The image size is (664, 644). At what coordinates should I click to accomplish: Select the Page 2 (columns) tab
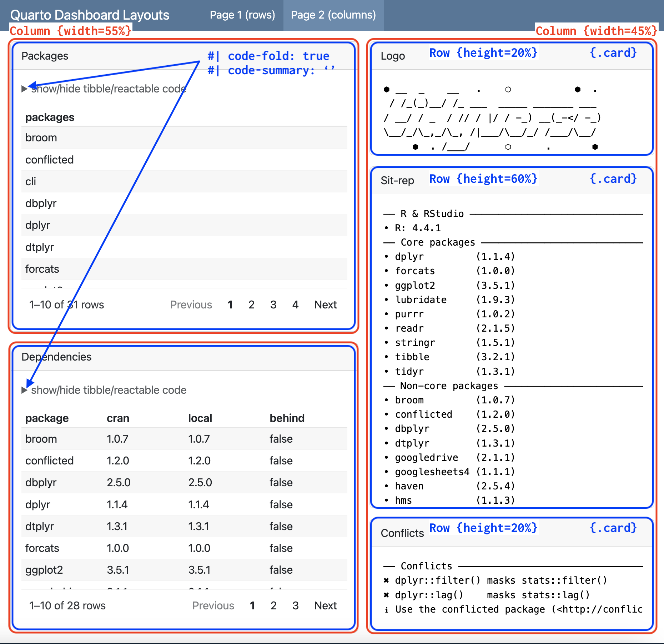tap(333, 15)
